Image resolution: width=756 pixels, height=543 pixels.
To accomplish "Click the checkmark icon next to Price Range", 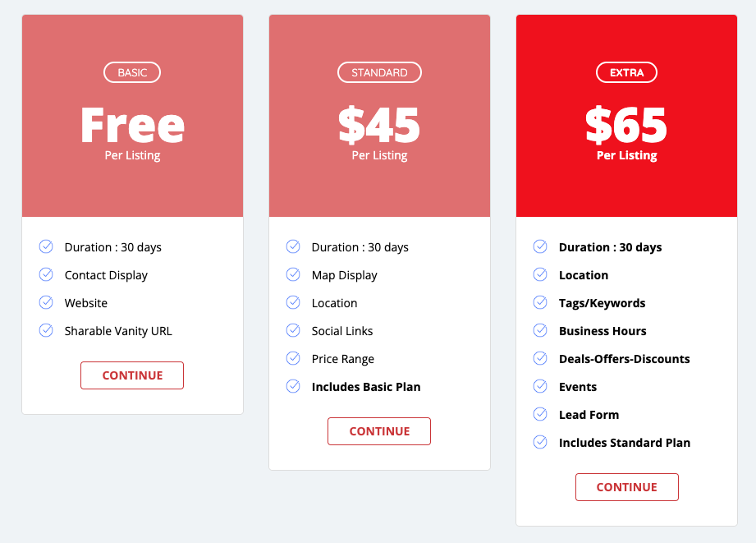I will click(293, 358).
